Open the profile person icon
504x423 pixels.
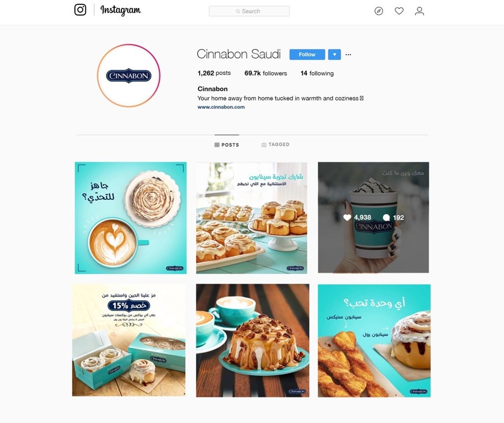419,11
